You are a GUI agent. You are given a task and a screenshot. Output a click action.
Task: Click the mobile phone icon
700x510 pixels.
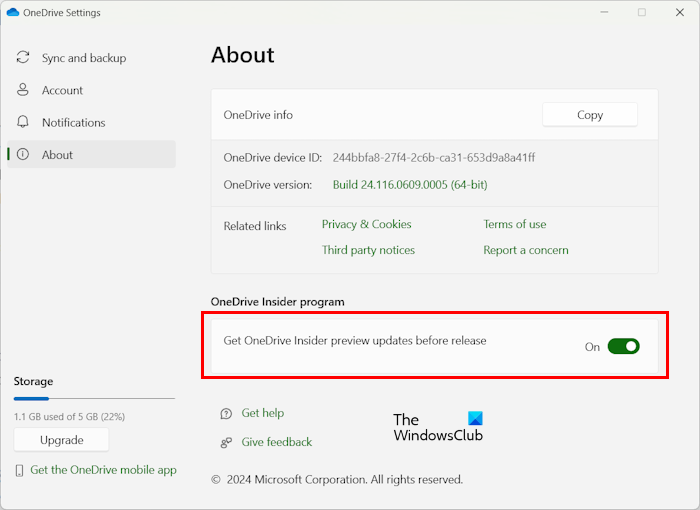coord(20,470)
